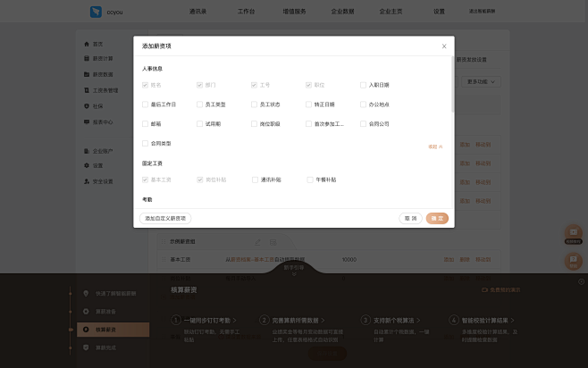Open the 工作台 top menu
This screenshot has width=588, height=368.
[x=246, y=12]
